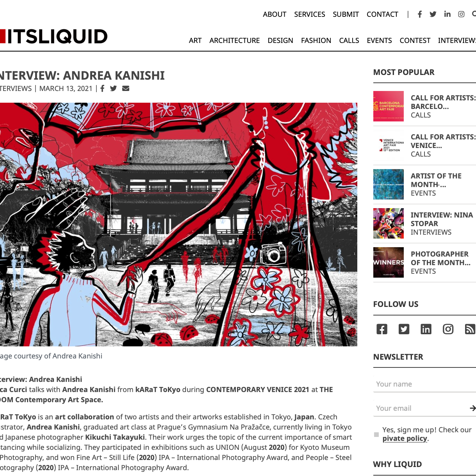The height and width of the screenshot is (476, 476).
Task: Open LinkedIn icon under Follow Us
Action: (x=426, y=329)
